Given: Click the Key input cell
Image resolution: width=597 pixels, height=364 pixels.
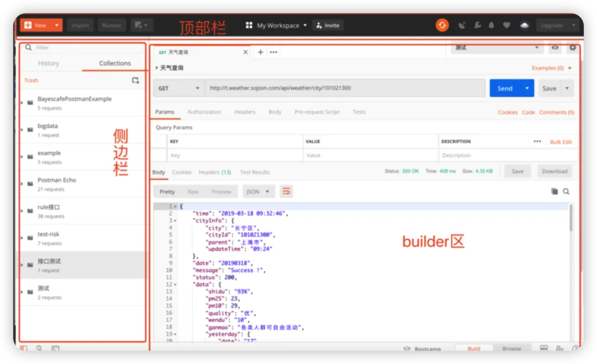Looking at the screenshot, I should pyautogui.click(x=235, y=155).
